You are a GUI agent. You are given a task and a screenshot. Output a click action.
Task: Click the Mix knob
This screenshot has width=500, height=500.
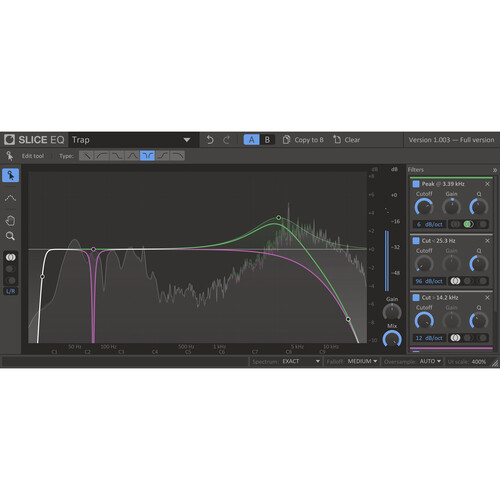(392, 339)
